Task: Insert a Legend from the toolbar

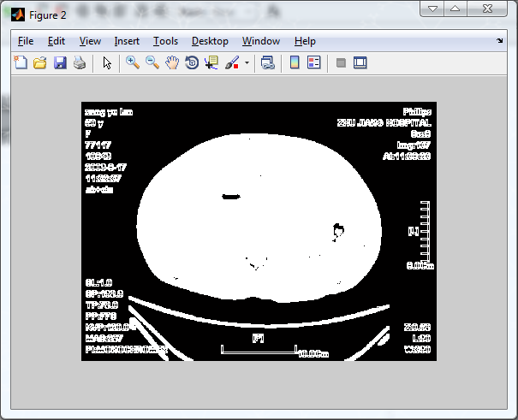Action: [x=314, y=62]
